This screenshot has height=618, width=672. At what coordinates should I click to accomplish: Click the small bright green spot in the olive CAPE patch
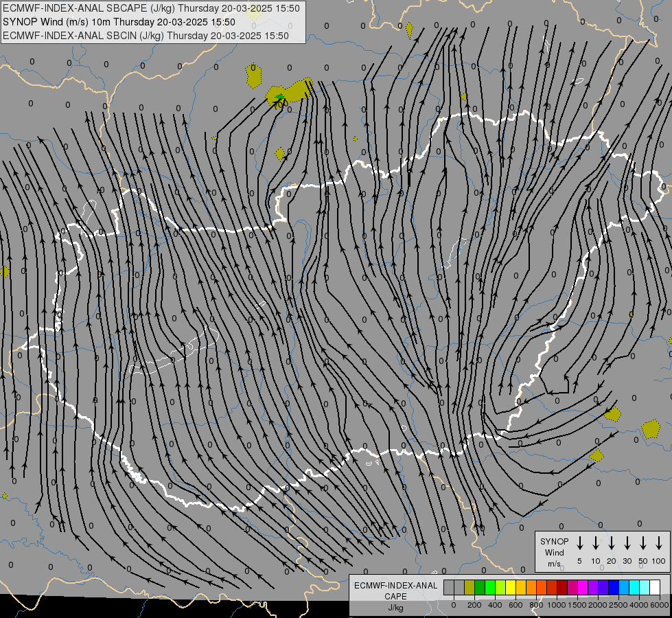(280, 97)
